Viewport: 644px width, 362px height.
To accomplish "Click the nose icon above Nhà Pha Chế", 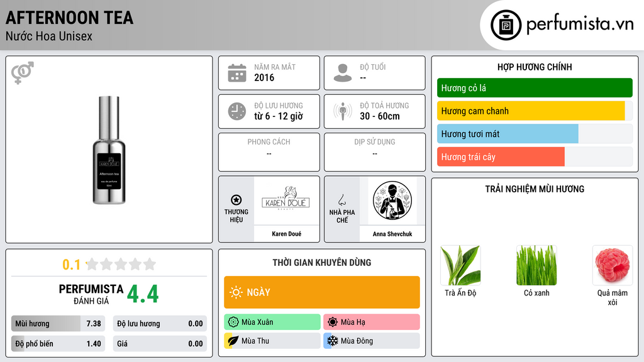I will 341,200.
